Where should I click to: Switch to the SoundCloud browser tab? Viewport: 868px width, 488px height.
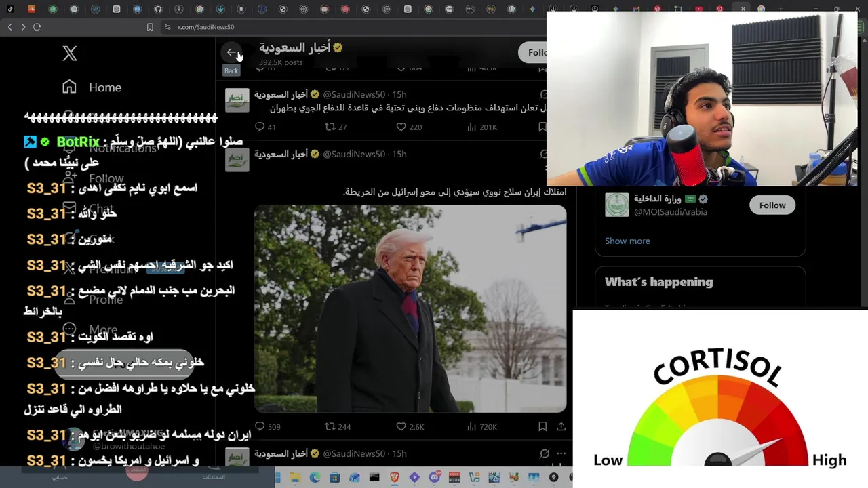point(32,9)
